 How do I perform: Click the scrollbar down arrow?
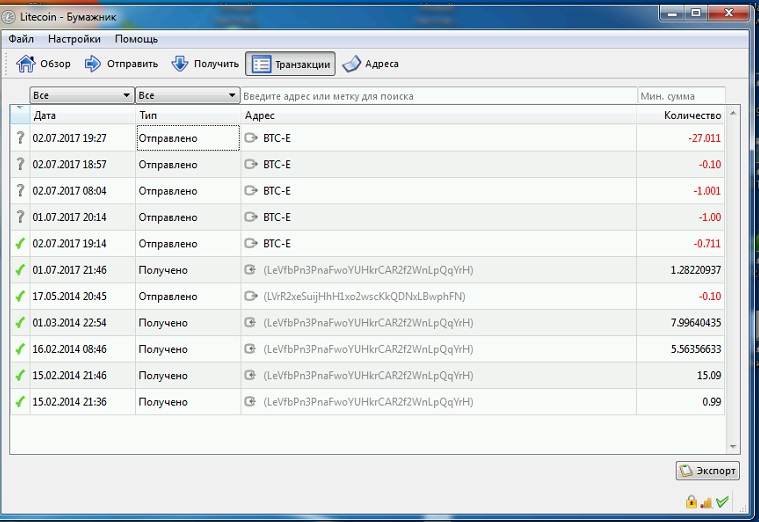click(x=733, y=446)
